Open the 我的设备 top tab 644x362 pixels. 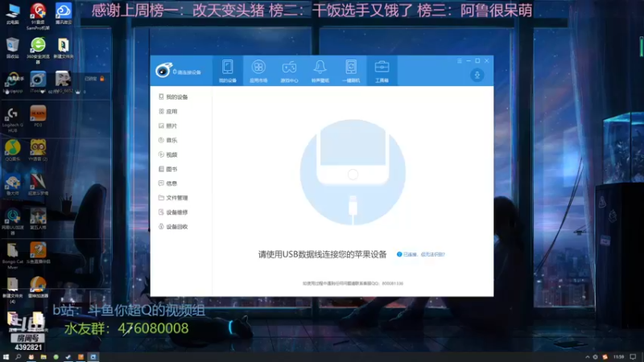pos(228,71)
